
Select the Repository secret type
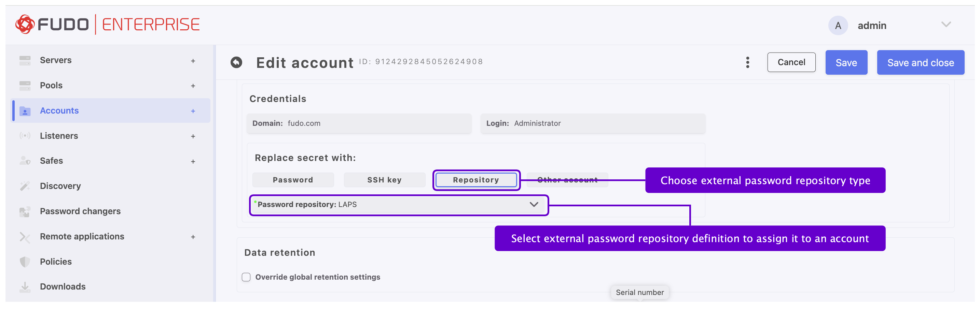[x=475, y=180]
